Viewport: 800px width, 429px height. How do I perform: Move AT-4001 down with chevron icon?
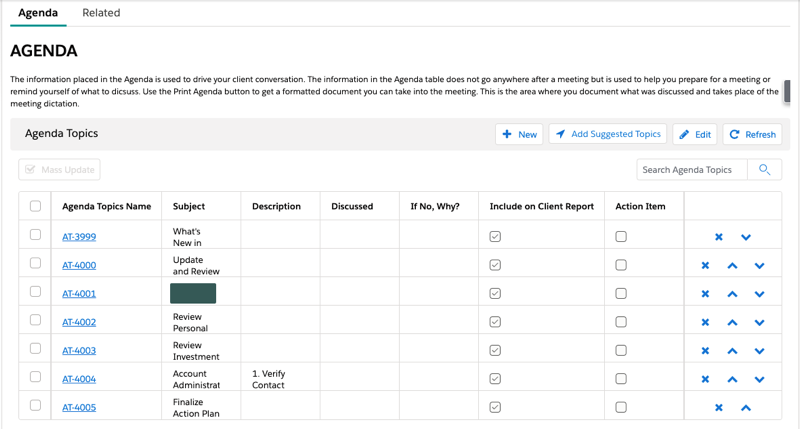[x=759, y=294]
